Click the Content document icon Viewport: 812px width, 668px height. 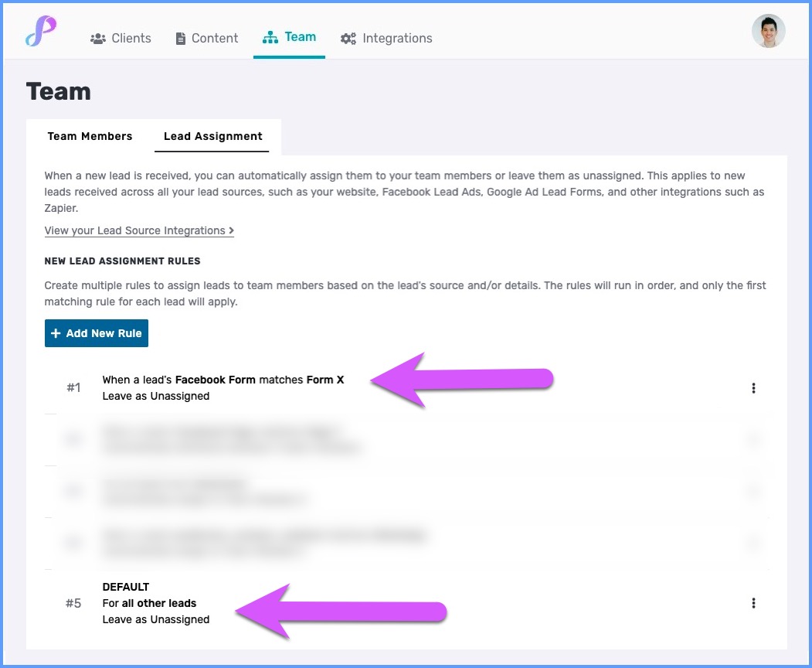point(181,37)
